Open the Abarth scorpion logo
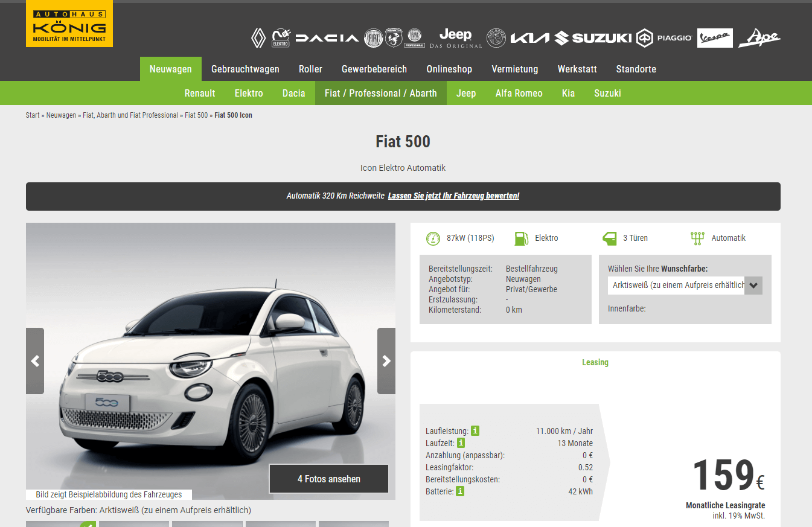This screenshot has height=527, width=812. 394,38
